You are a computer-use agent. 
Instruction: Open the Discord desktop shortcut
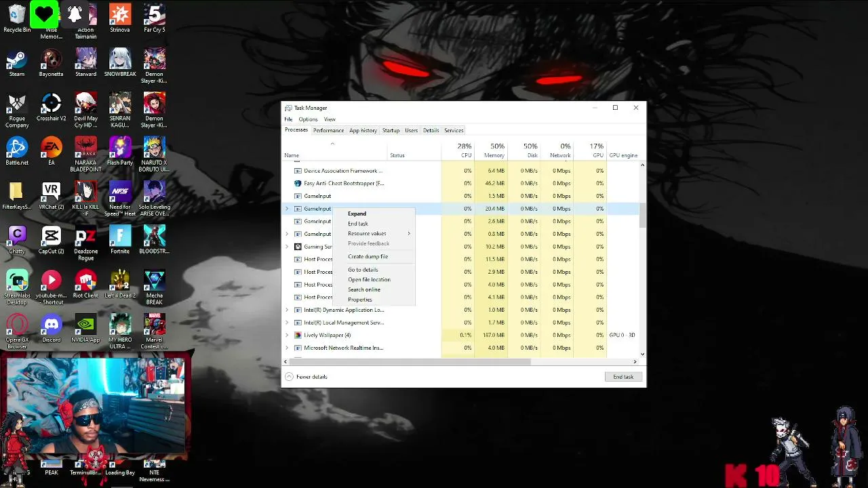[51, 329]
